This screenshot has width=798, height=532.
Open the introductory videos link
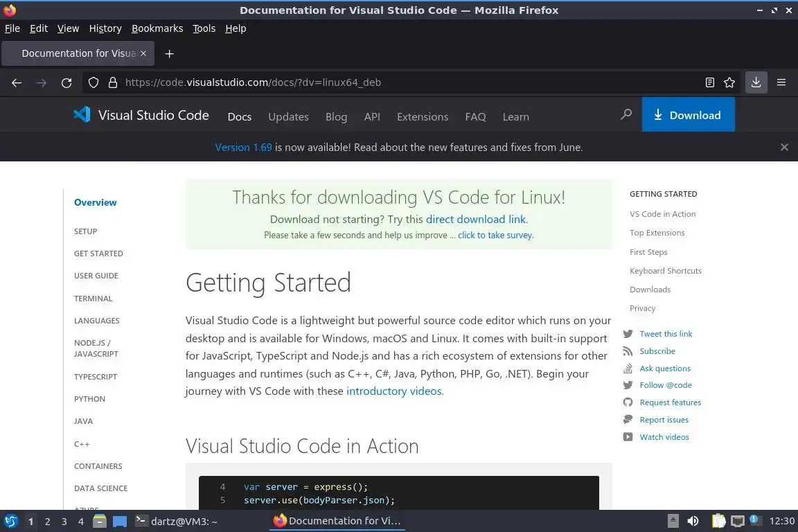(394, 391)
